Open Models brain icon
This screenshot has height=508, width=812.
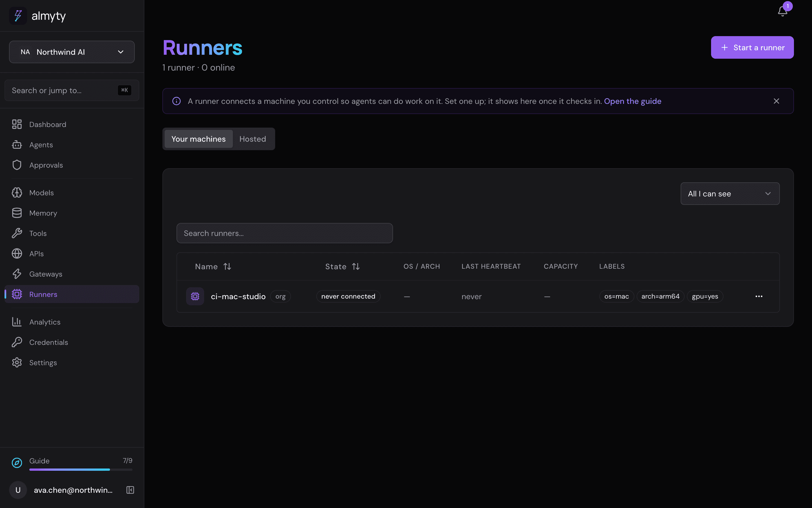click(17, 192)
